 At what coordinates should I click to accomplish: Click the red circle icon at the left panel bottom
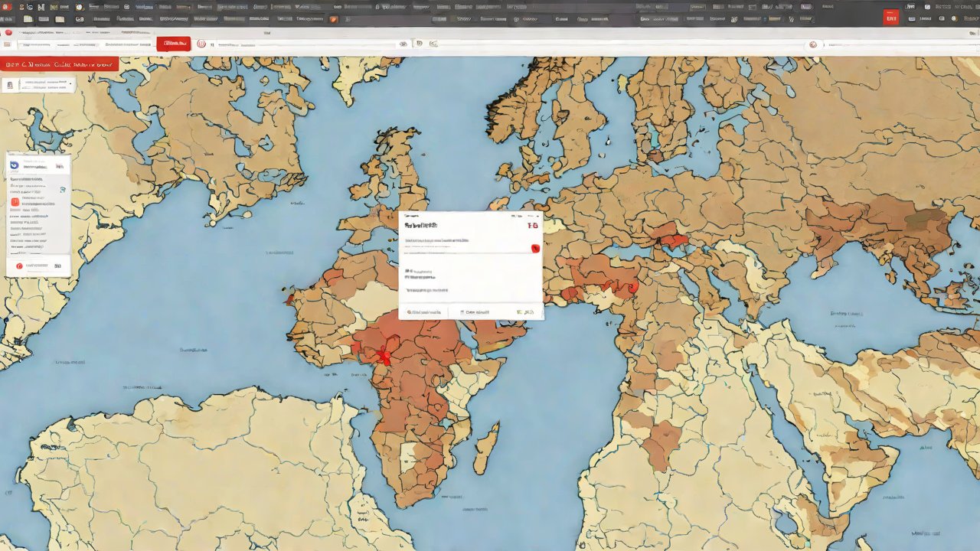(20, 266)
